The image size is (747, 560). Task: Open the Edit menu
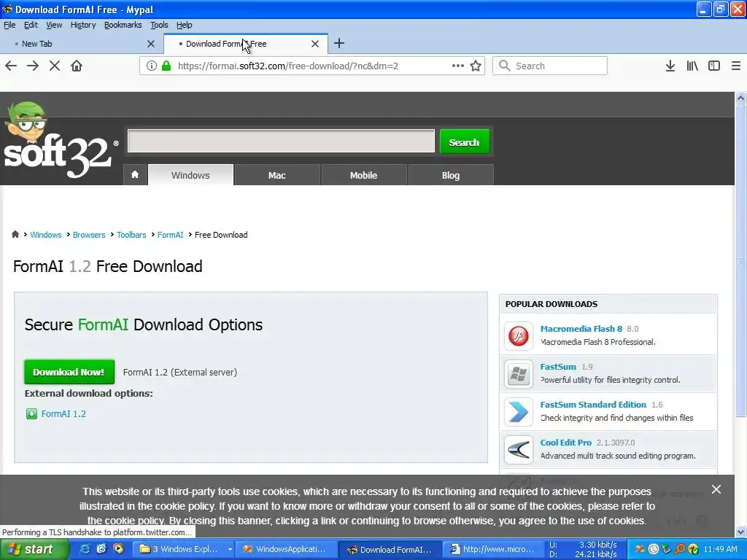(x=31, y=25)
